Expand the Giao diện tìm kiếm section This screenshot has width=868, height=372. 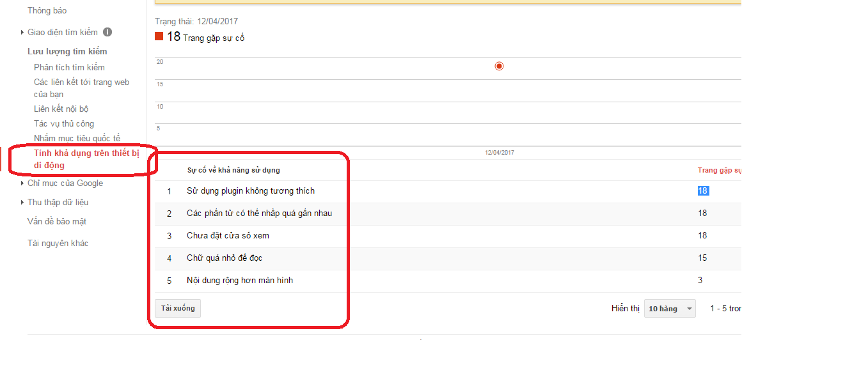23,32
